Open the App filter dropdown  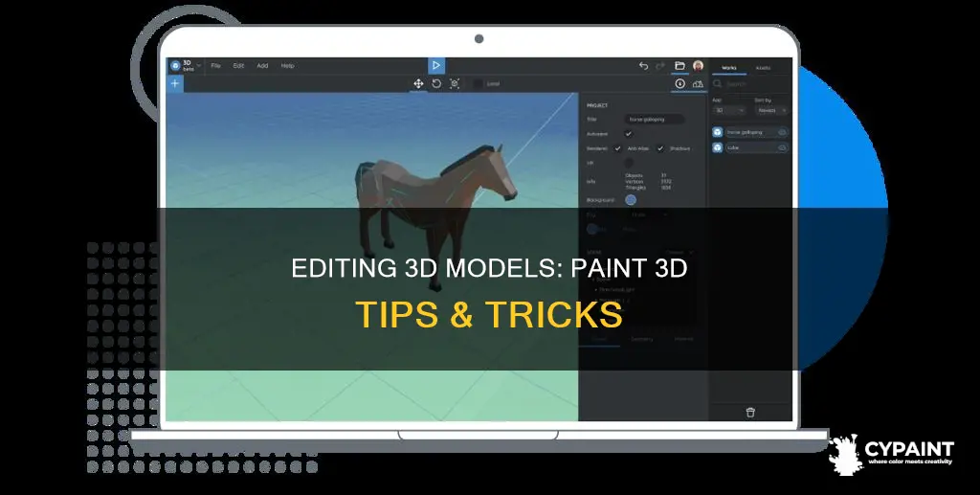click(x=728, y=110)
